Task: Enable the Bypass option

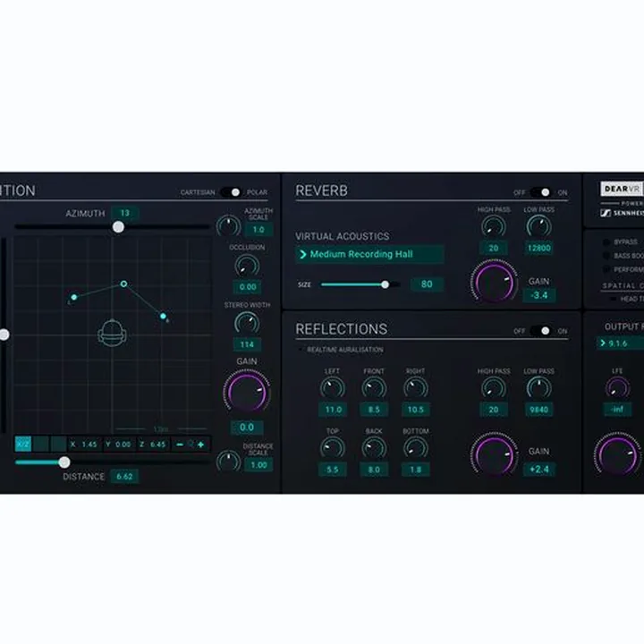Action: click(x=606, y=241)
